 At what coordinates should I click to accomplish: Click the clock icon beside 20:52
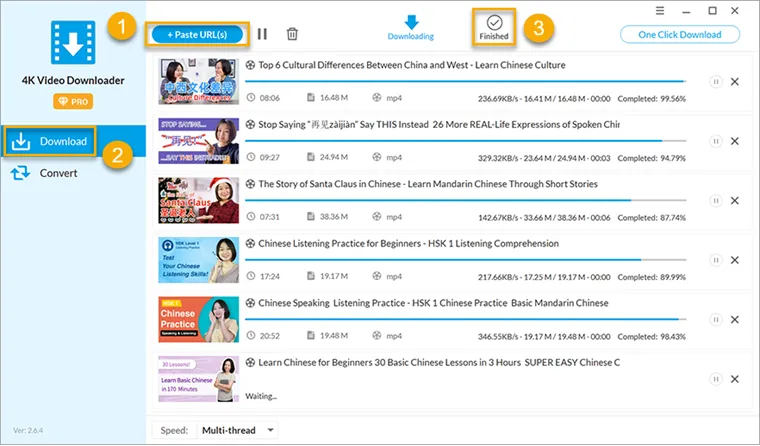(251, 335)
